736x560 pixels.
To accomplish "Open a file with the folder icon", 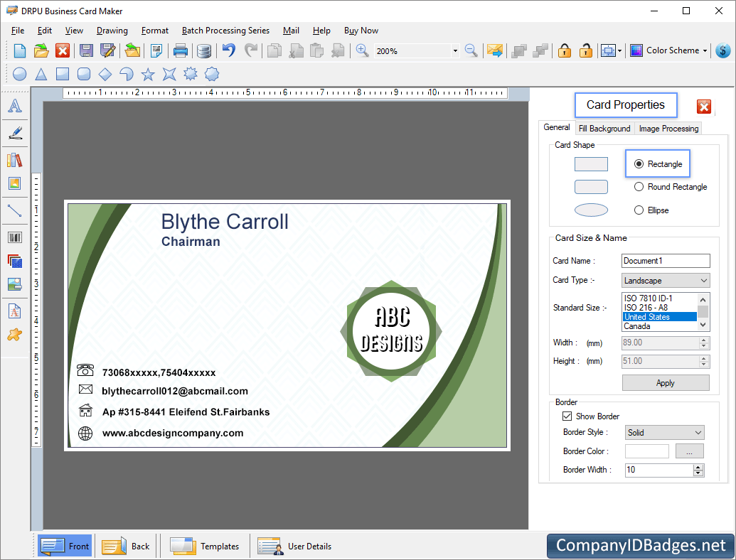I will [x=41, y=50].
